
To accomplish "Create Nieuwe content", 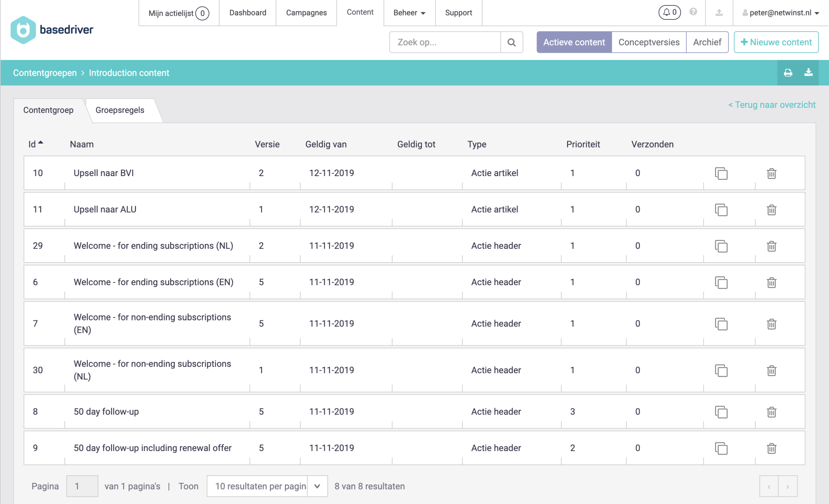I will tap(776, 42).
